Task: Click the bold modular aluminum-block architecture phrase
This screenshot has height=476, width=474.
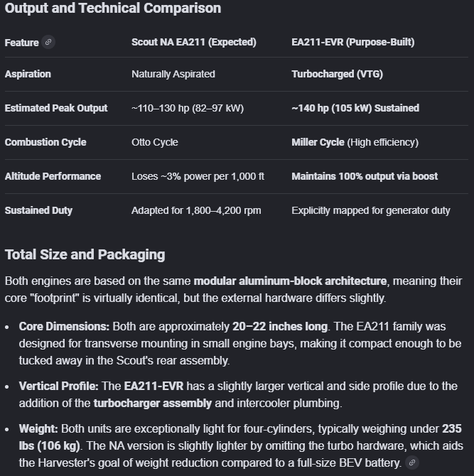Action: (x=290, y=281)
